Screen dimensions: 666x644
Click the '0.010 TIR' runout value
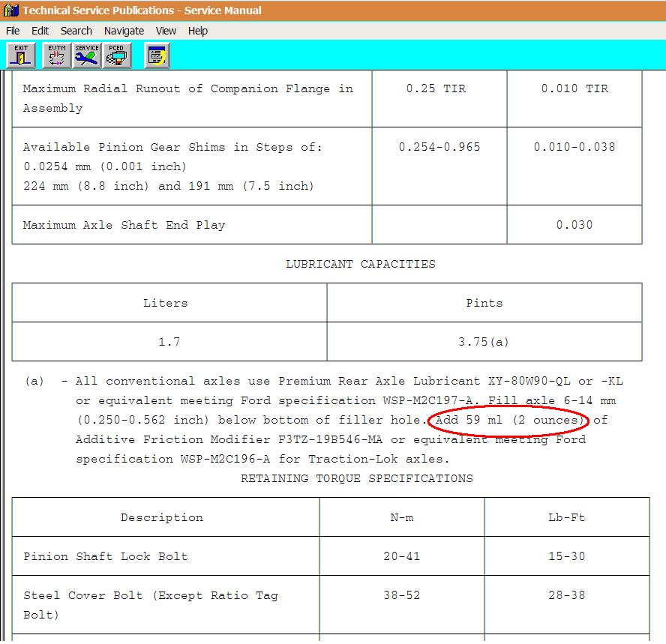[574, 88]
